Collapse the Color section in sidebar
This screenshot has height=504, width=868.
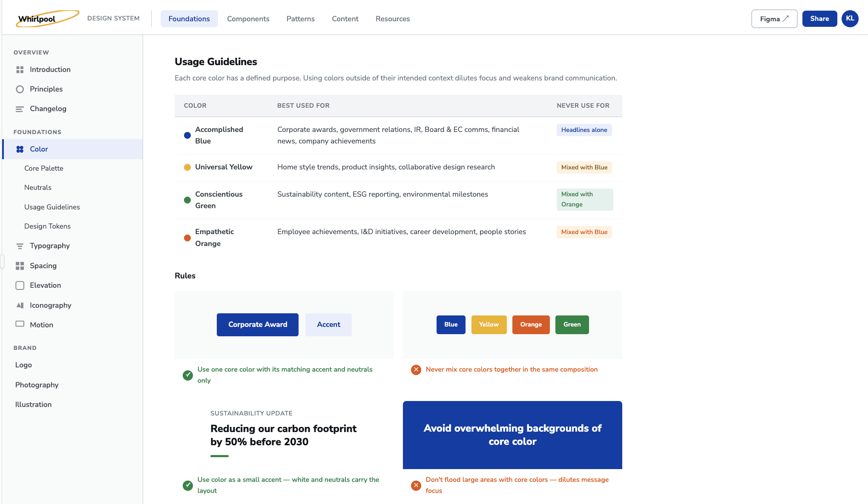(39, 149)
